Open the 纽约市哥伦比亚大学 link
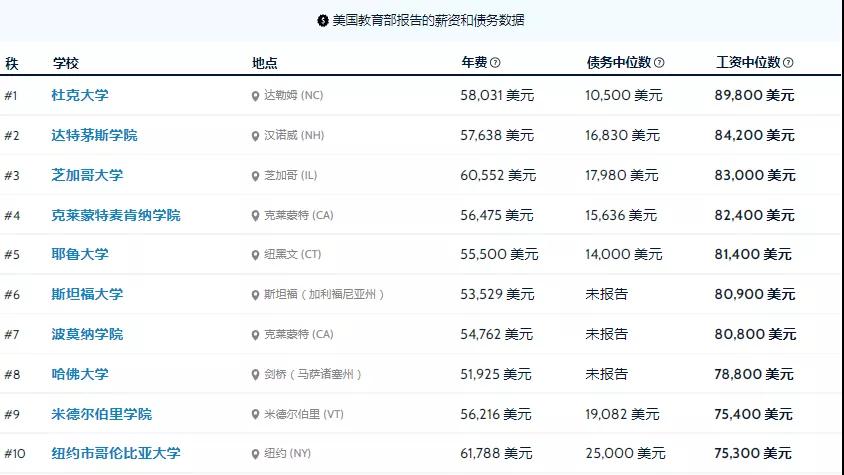The image size is (844, 475). pos(116,453)
